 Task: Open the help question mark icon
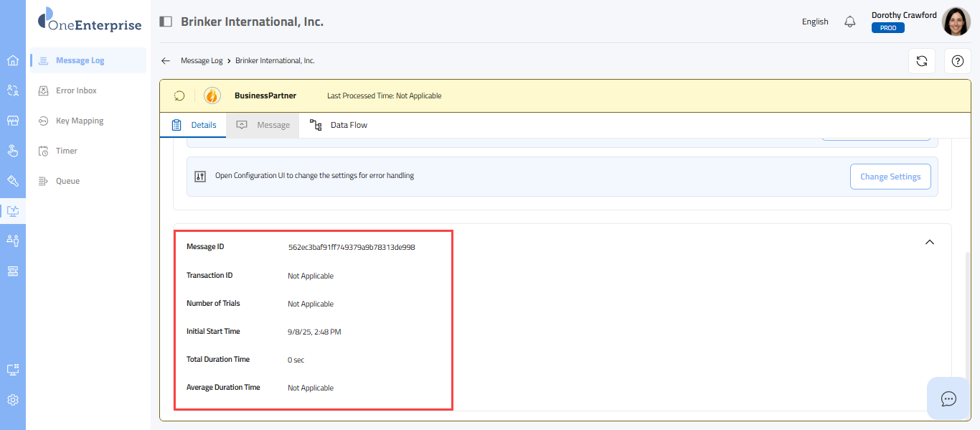[957, 61]
